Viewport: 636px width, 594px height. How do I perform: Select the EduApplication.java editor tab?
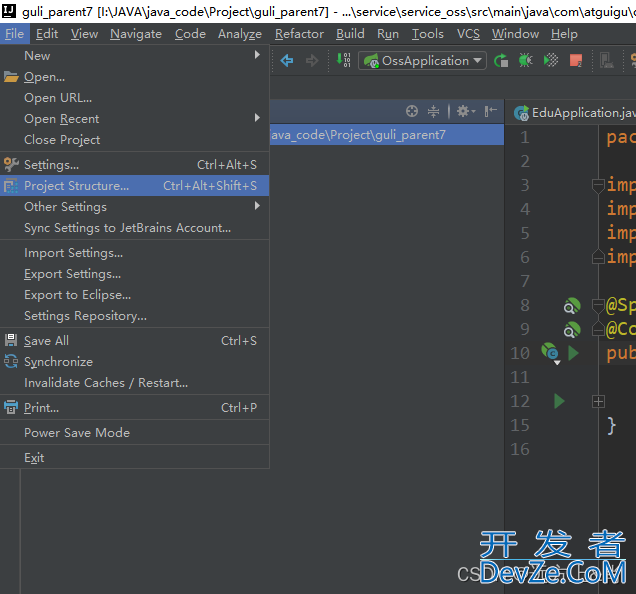574,112
